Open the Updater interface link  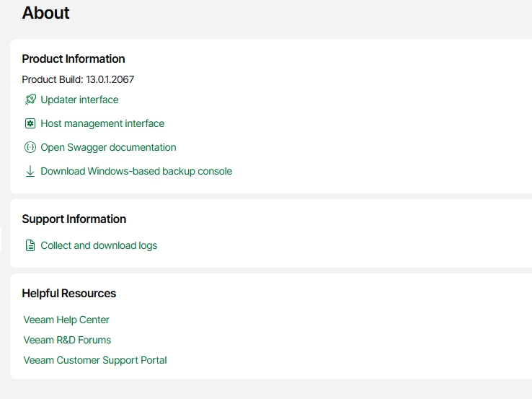[x=79, y=100]
